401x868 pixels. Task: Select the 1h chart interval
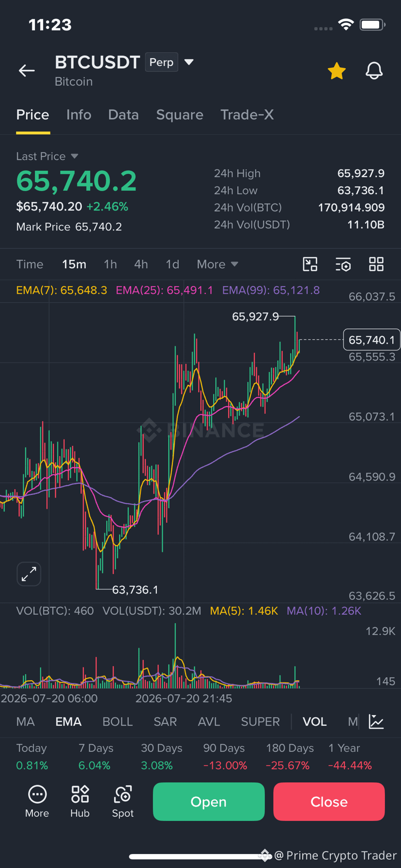110,264
